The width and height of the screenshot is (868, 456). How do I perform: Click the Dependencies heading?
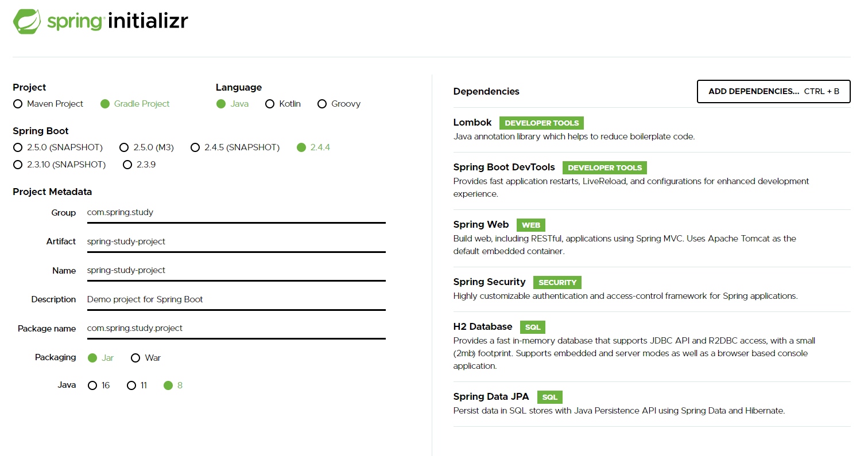pos(486,92)
